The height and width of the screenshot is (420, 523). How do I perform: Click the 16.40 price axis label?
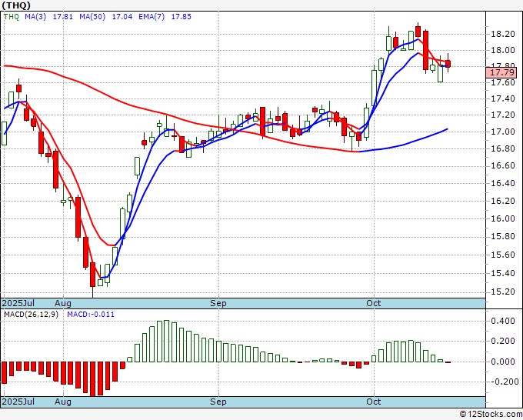pyautogui.click(x=502, y=183)
